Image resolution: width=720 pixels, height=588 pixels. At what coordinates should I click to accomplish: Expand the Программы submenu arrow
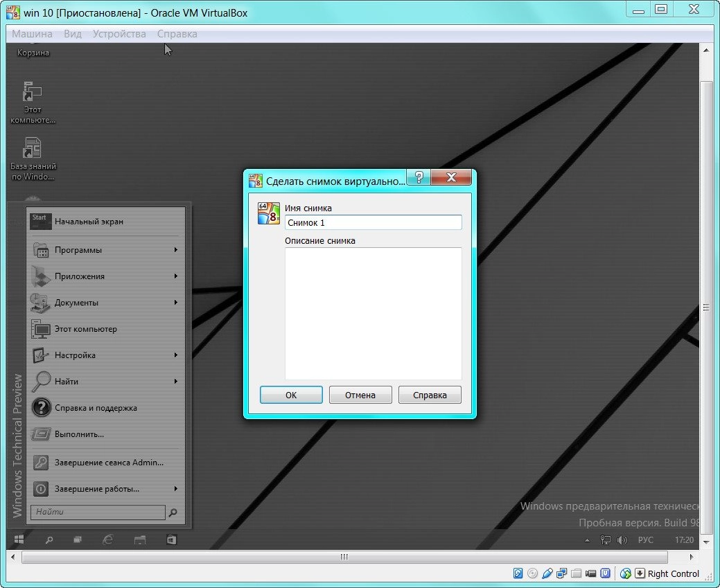coord(176,250)
